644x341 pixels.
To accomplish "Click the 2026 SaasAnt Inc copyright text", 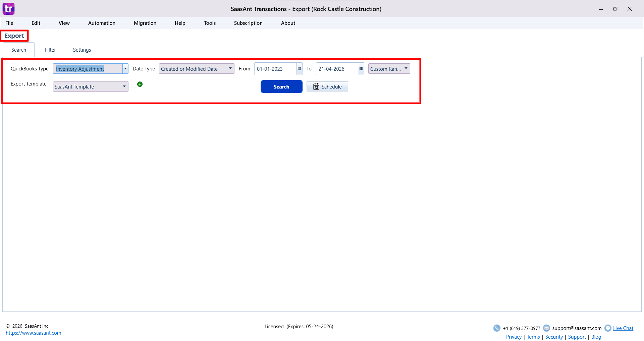I will click(27, 326).
